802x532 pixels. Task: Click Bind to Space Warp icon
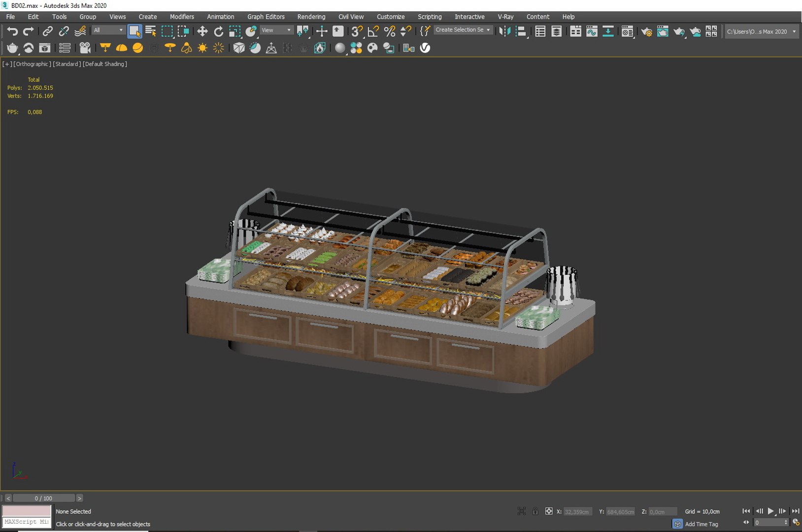tap(80, 32)
